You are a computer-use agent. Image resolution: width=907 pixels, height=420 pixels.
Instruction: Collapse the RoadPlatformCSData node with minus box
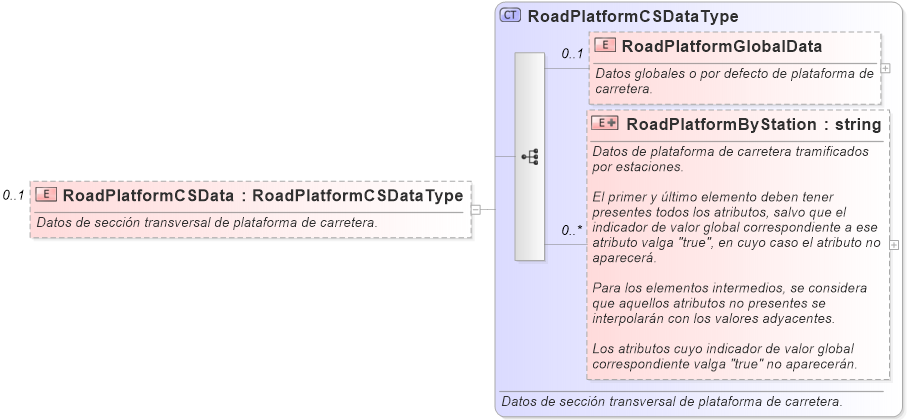(x=476, y=210)
